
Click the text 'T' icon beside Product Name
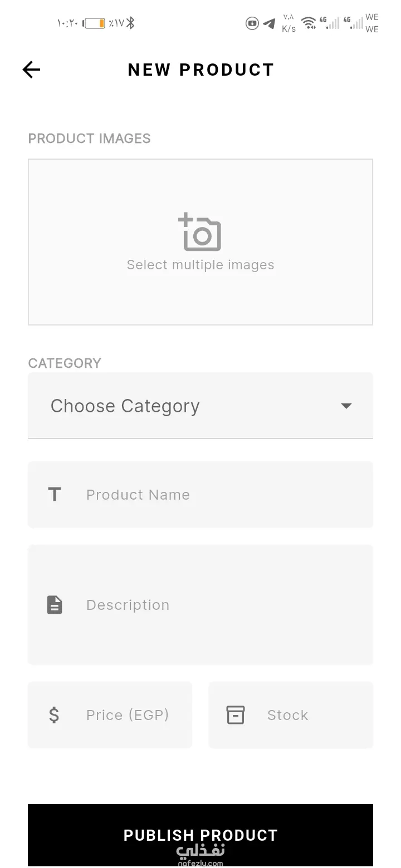pyautogui.click(x=54, y=494)
